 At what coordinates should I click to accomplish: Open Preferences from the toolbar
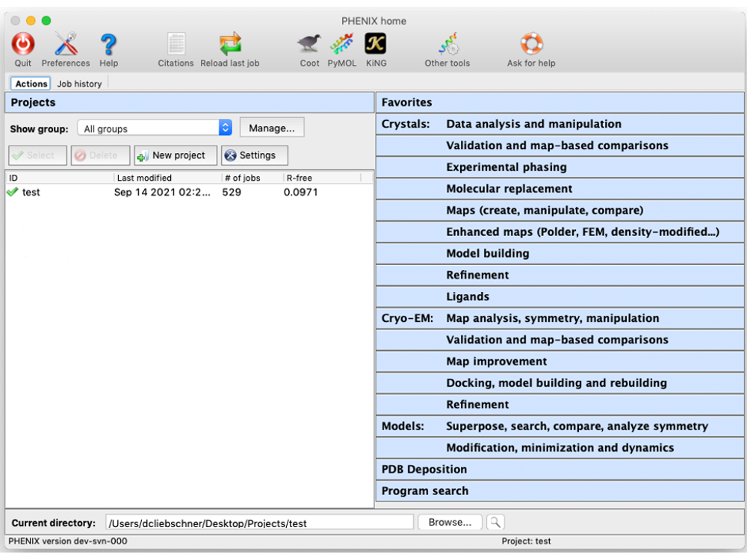coord(66,46)
